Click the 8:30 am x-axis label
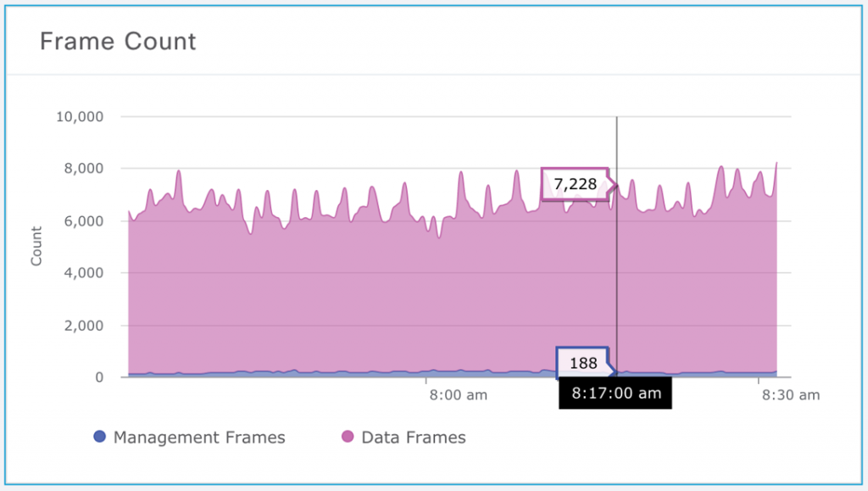Screen dimensions: 868x491 790,394
